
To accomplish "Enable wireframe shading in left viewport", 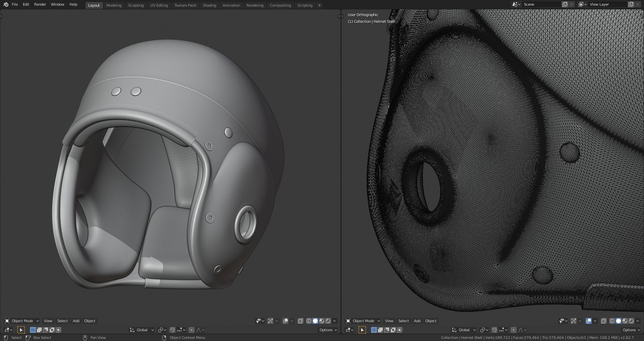I will 309,321.
